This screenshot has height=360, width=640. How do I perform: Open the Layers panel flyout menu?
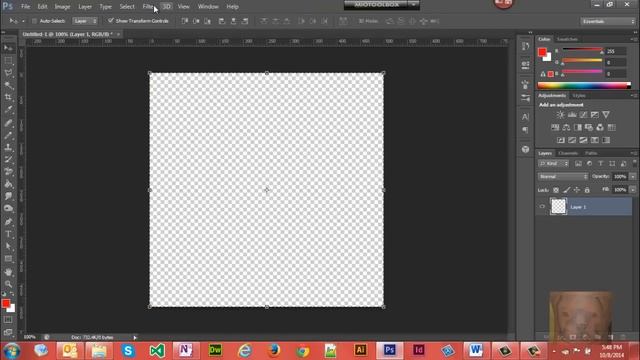pyautogui.click(x=633, y=153)
